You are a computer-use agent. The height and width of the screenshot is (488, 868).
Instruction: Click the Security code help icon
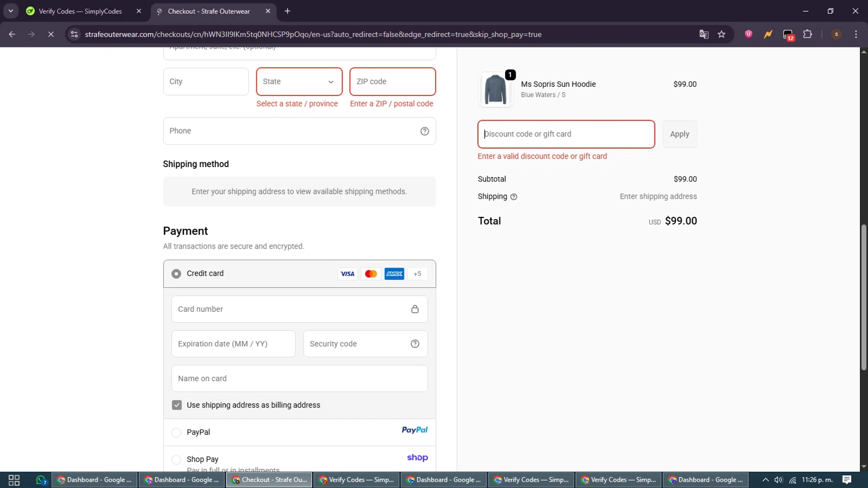(415, 344)
